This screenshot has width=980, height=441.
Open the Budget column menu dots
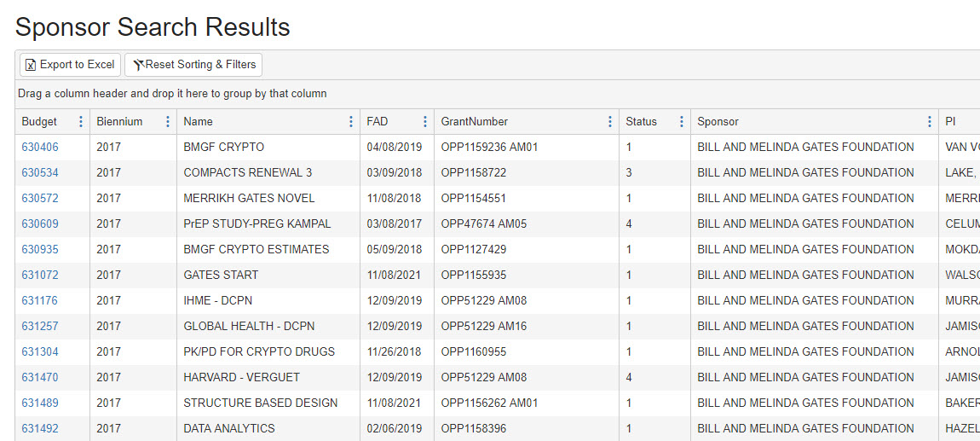[80, 121]
